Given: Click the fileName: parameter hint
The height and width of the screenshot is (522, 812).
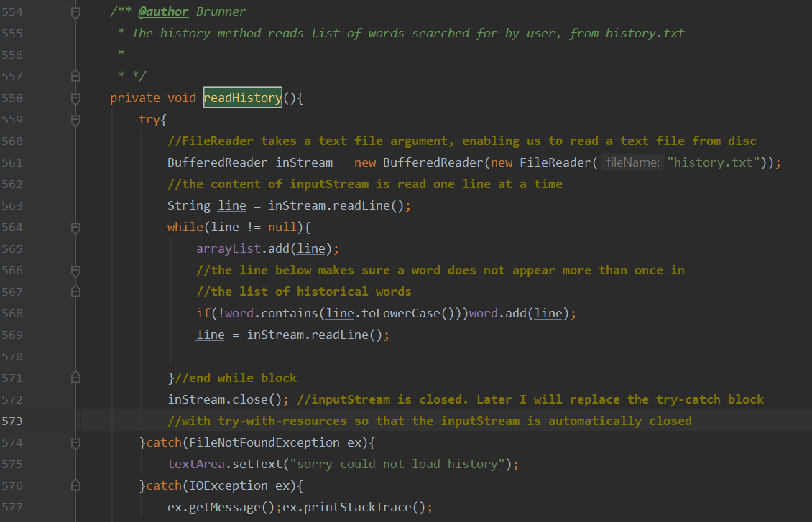Looking at the screenshot, I should pos(632,162).
